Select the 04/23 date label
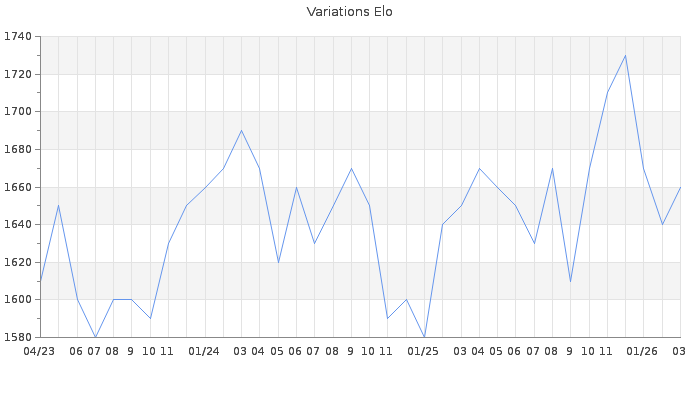700x400 pixels. tap(39, 351)
